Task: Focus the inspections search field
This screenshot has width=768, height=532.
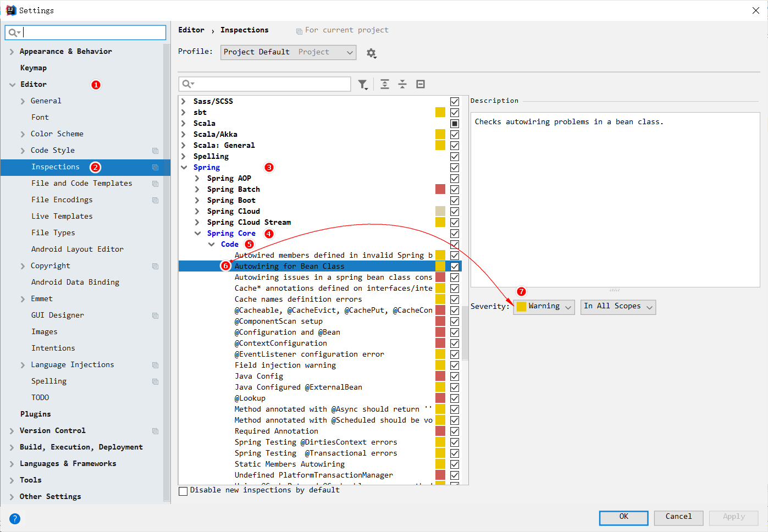Action: click(264, 84)
